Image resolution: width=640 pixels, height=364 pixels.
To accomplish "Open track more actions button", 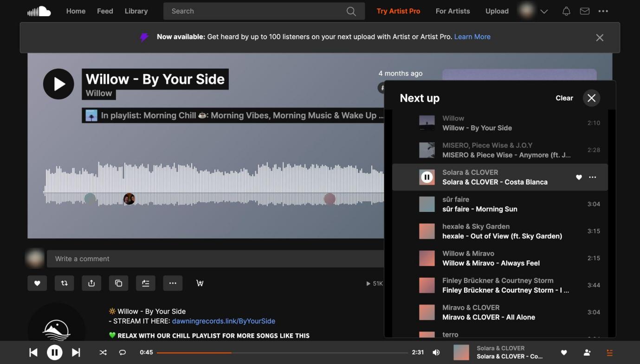I will 173,283.
